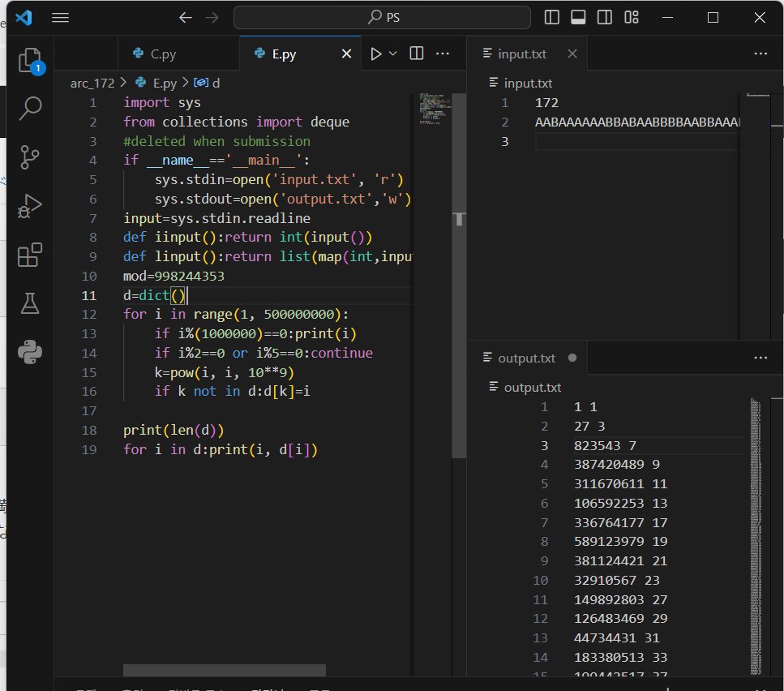Open the Source Control view

click(30, 157)
